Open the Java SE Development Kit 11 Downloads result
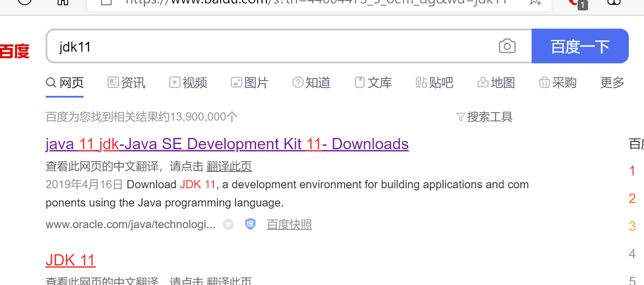 point(227,144)
